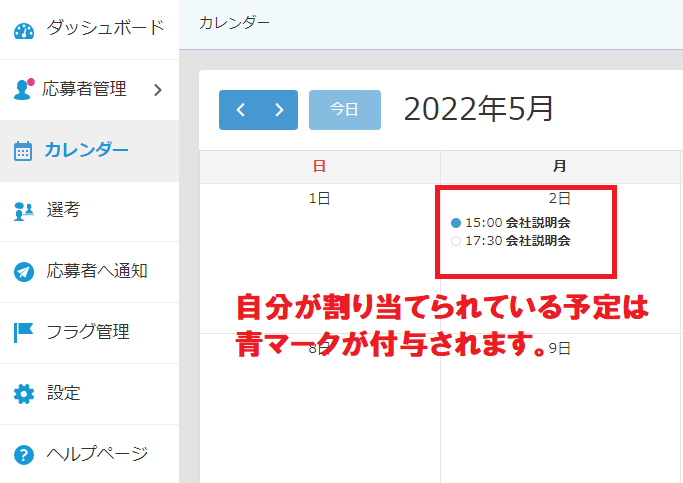This screenshot has height=483, width=683.
Task: Open the フラグ管理 menu item
Action: [x=88, y=331]
